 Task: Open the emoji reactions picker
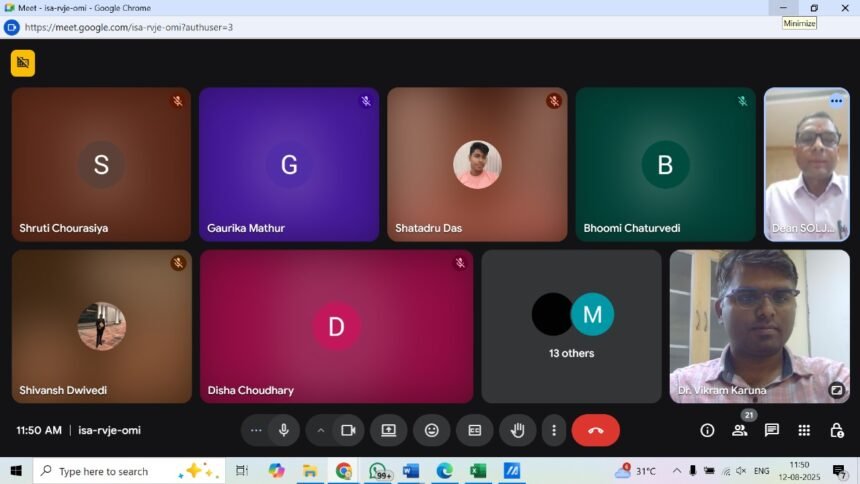431,430
